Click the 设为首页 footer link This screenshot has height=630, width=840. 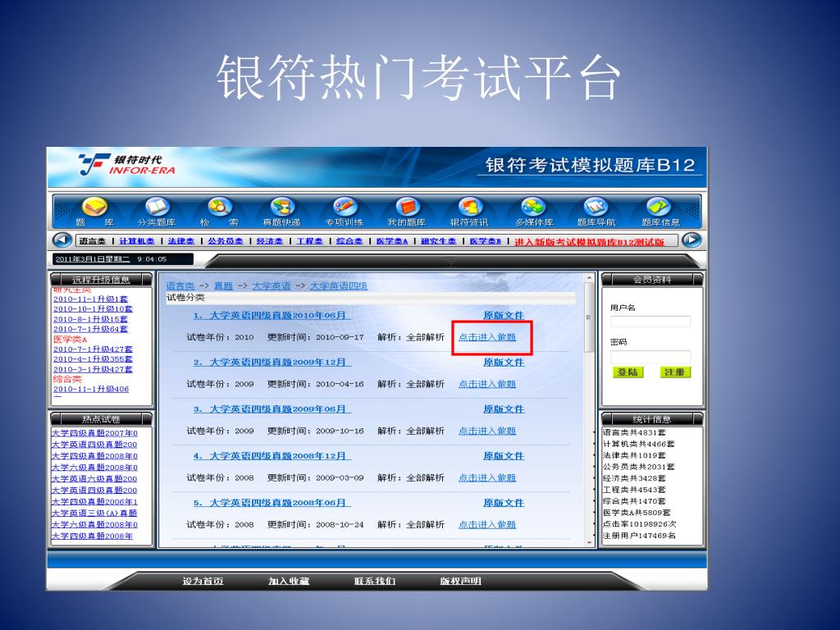click(x=203, y=582)
